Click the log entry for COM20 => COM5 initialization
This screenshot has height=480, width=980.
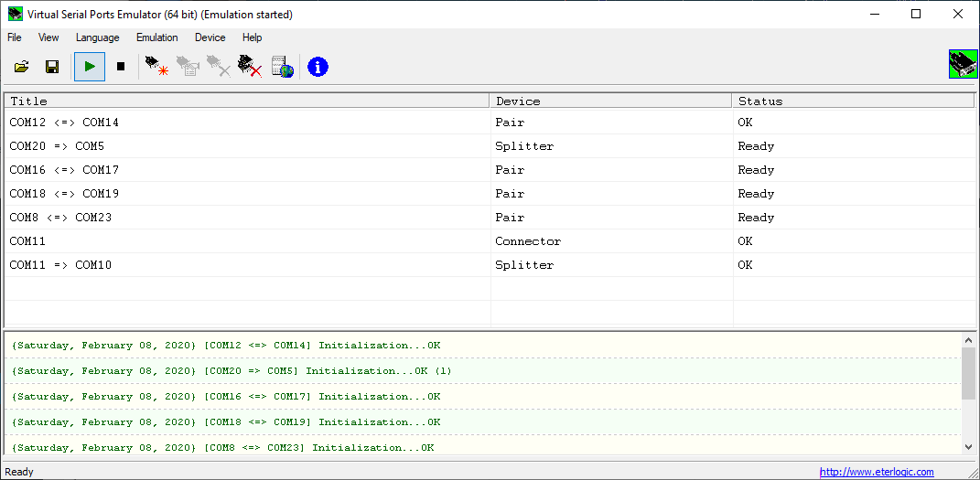click(482, 371)
